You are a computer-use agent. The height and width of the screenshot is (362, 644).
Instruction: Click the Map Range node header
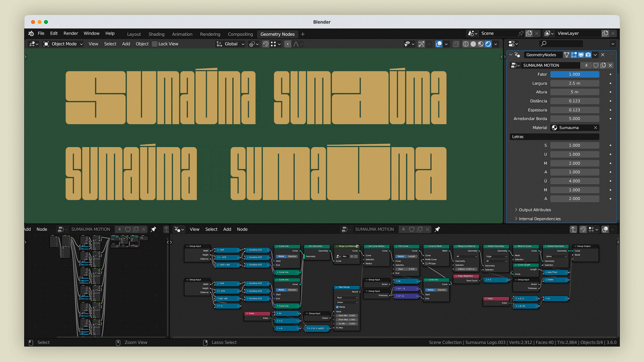[346, 287]
